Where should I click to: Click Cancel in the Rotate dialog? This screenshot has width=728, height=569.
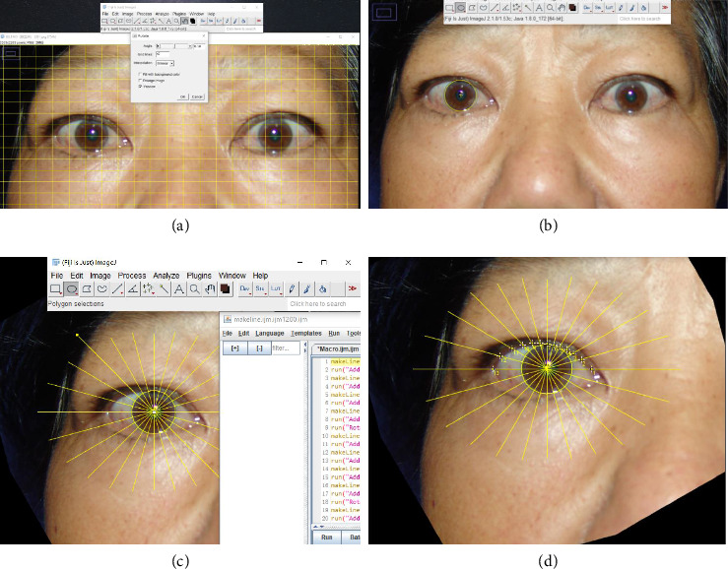pos(197,96)
